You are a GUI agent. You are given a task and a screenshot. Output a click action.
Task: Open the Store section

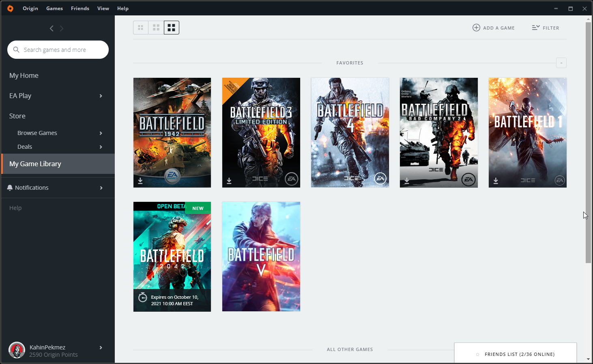coord(17,116)
